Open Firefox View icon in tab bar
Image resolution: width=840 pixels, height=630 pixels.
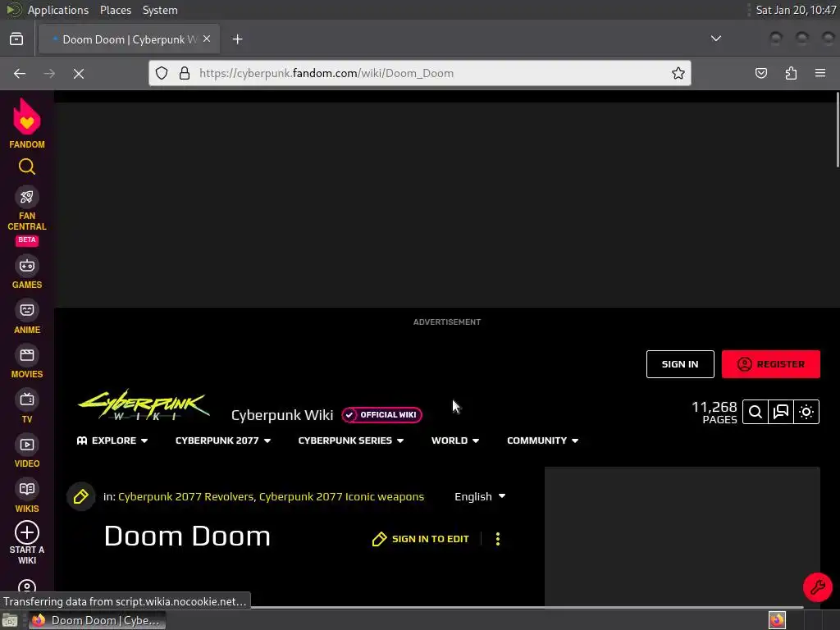pyautogui.click(x=16, y=39)
